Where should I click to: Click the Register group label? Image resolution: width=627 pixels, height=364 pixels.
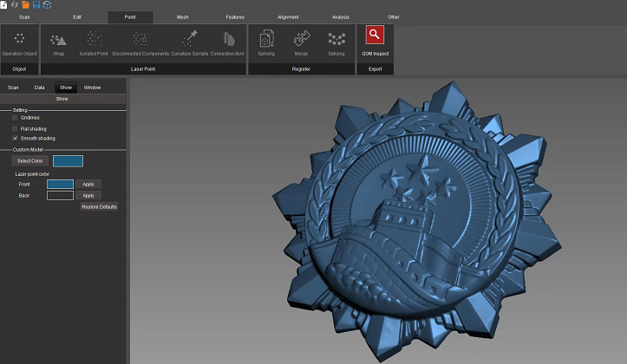(301, 69)
